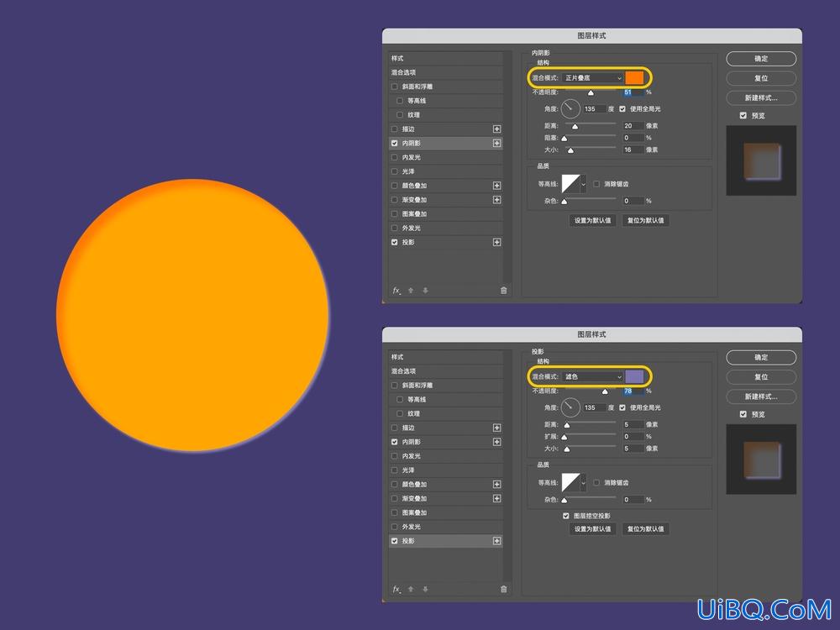This screenshot has width=840, height=630.
Task: Click 新建样式... in Inner Shadow dialog
Action: [761, 98]
